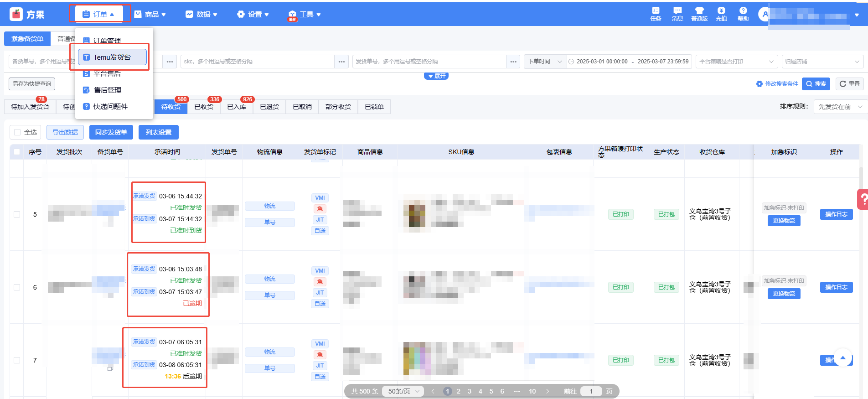Open the 帮助 help icon

click(743, 11)
